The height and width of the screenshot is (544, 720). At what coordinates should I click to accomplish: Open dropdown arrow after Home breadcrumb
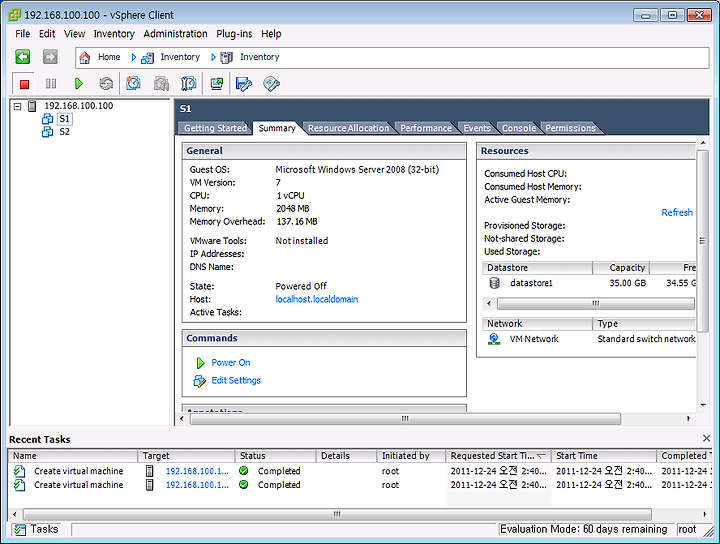click(134, 57)
